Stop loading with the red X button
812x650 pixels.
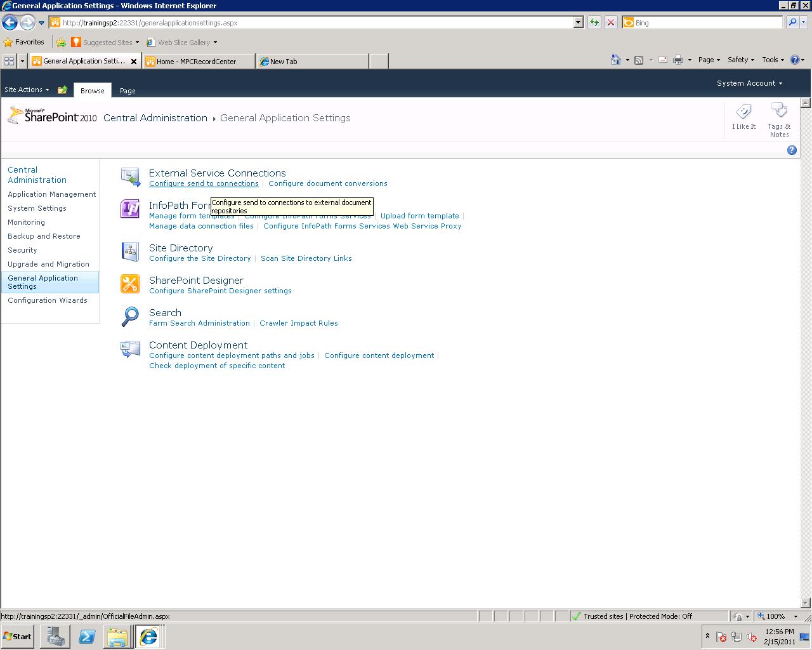(610, 23)
